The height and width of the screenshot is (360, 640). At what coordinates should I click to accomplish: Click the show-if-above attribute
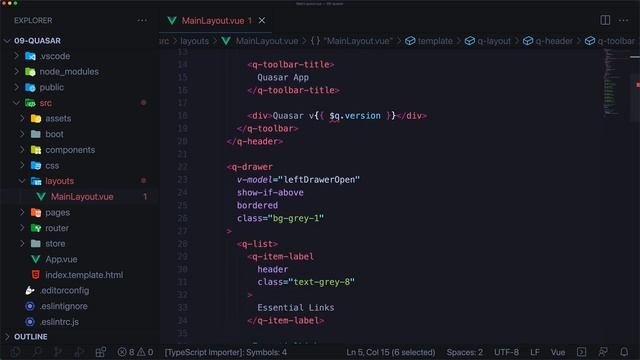click(x=270, y=192)
